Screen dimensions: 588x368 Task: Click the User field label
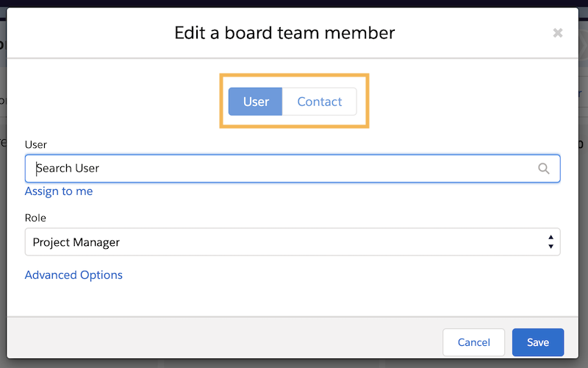pos(35,144)
